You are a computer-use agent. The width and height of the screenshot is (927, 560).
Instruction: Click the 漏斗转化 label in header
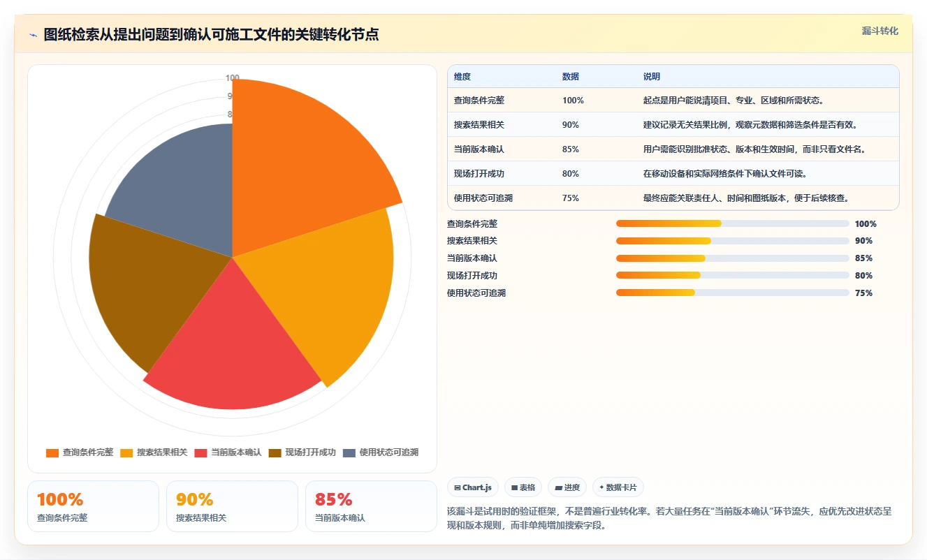[x=879, y=31]
